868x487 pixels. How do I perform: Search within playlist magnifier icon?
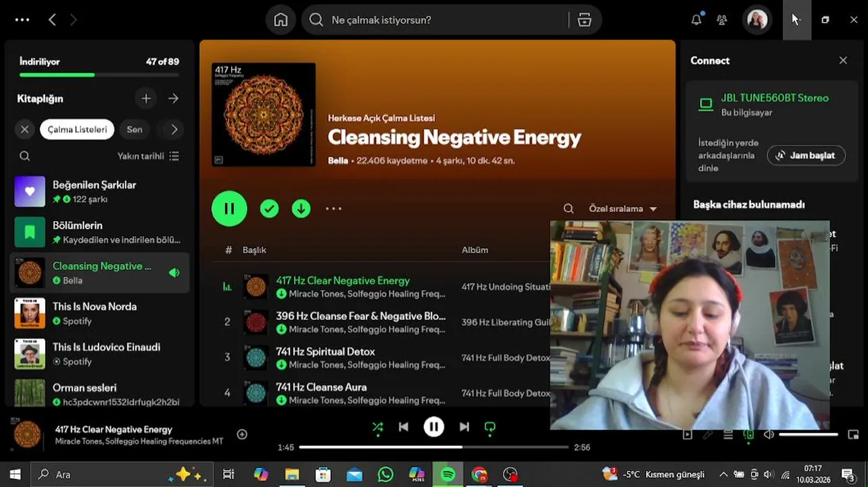(569, 209)
